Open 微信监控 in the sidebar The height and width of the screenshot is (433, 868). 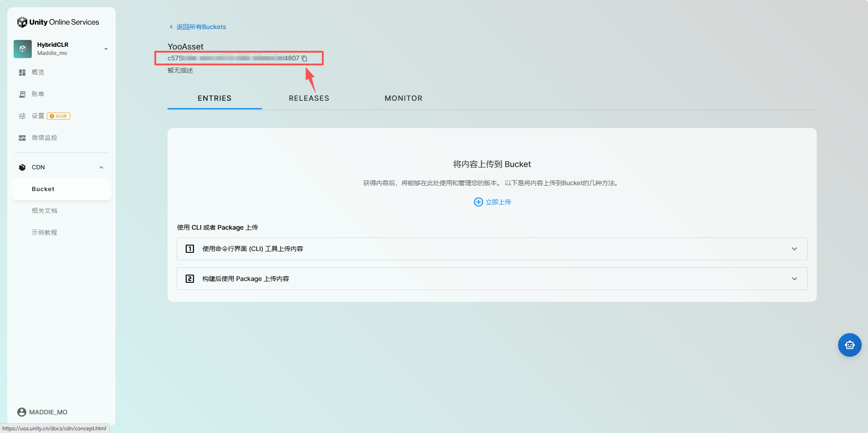tap(44, 138)
